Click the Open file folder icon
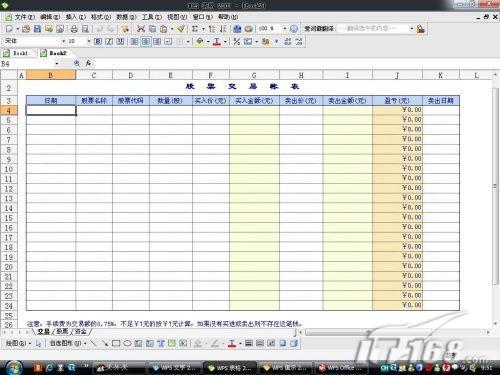The width and height of the screenshot is (500, 375). coord(26,29)
